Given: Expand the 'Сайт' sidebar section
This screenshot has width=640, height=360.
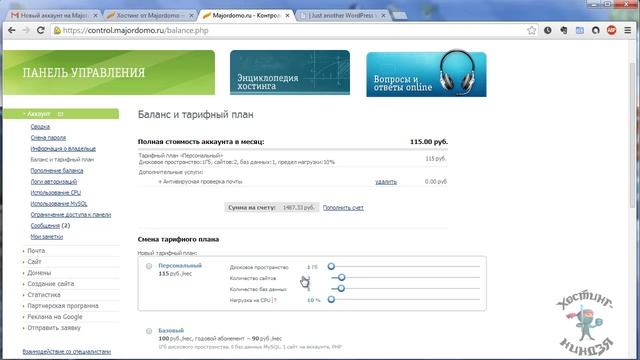Looking at the screenshot, I should [34, 262].
